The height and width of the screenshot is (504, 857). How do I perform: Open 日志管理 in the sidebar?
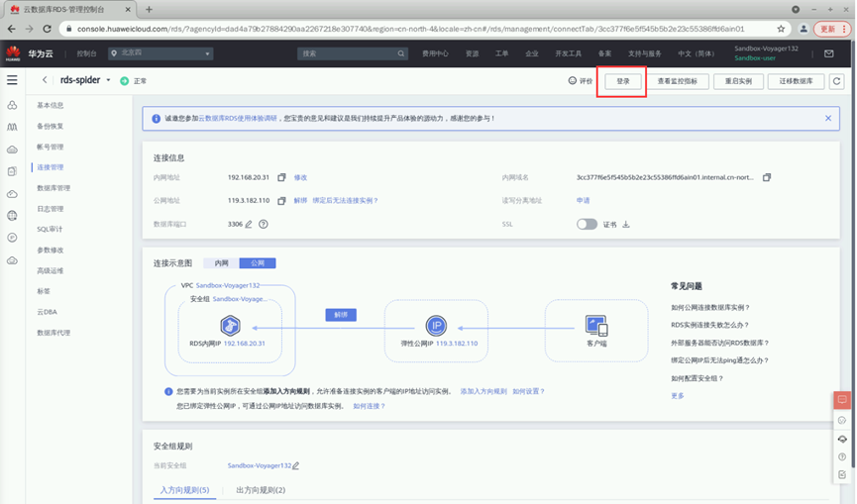(x=51, y=209)
